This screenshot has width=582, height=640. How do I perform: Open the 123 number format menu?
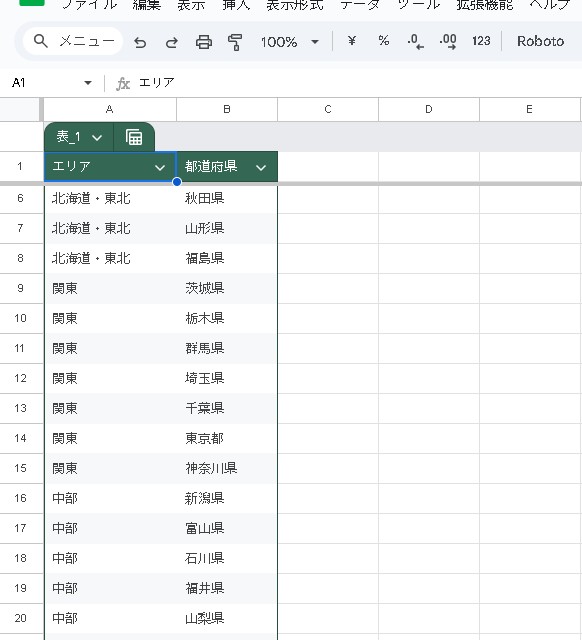[481, 41]
